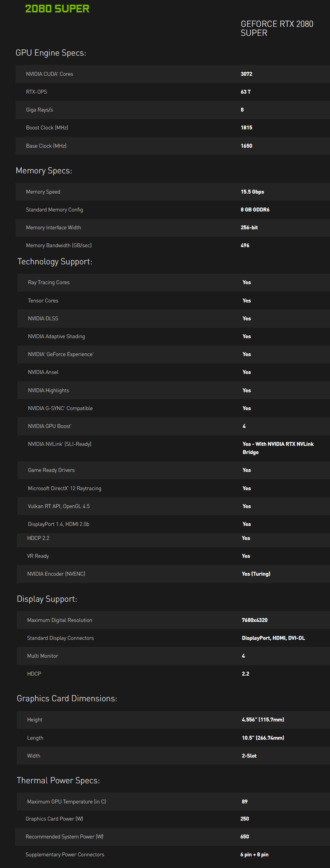This screenshot has height=868, width=330.
Task: Click the NVIDIA RTX NVLink Bridge value text
Action: pyautogui.click(x=278, y=448)
